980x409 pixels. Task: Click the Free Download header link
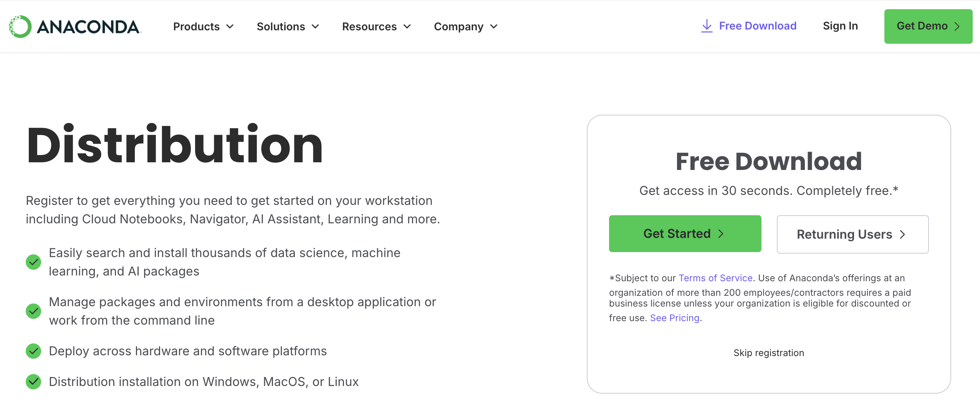pyautogui.click(x=749, y=26)
